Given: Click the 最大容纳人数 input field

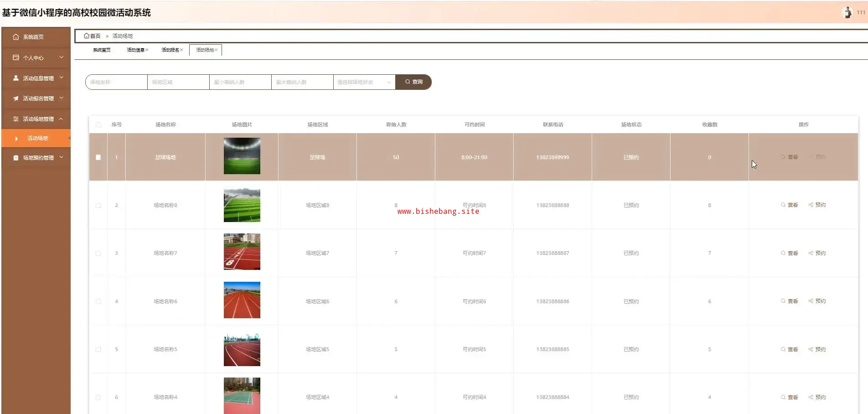Looking at the screenshot, I should pos(302,82).
